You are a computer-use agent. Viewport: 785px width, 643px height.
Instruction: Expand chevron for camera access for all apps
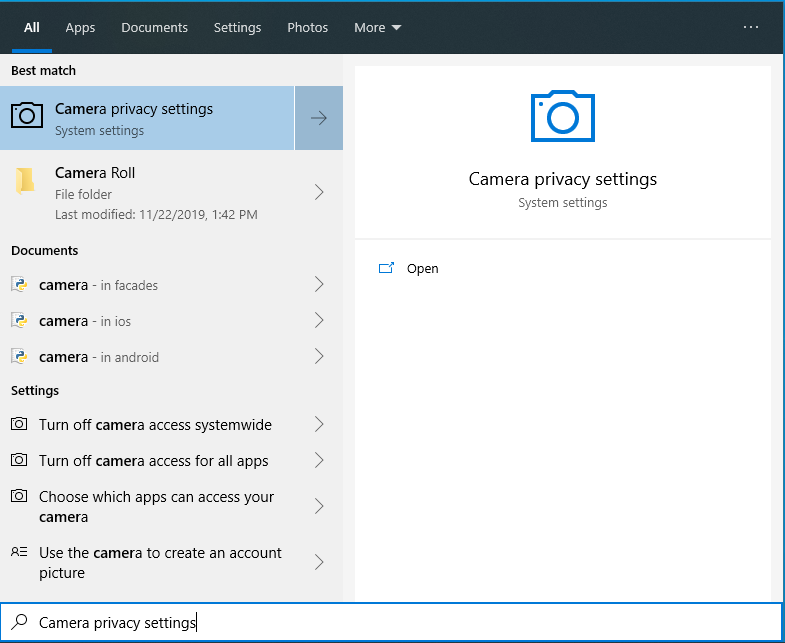point(319,460)
